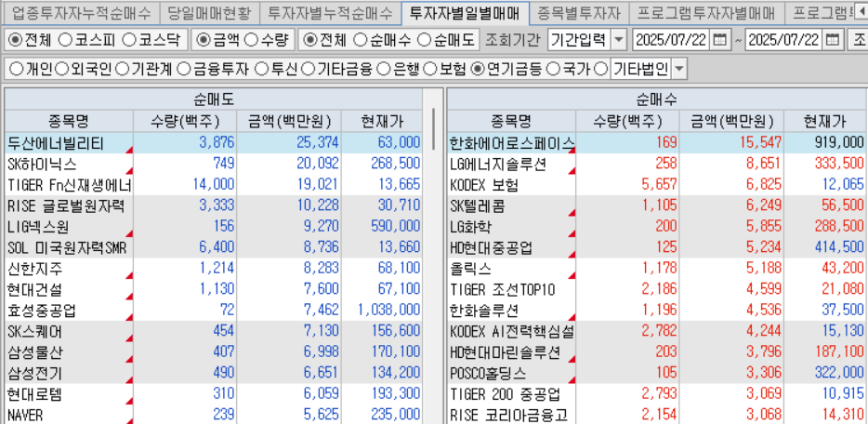Select RISE 글로벌원자력 row
Image resolution: width=868 pixels, height=424 pixels.
tap(213, 205)
